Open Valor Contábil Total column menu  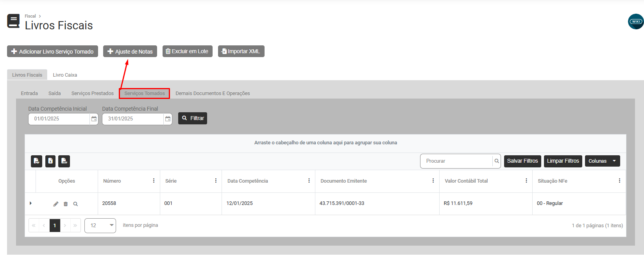[526, 181]
